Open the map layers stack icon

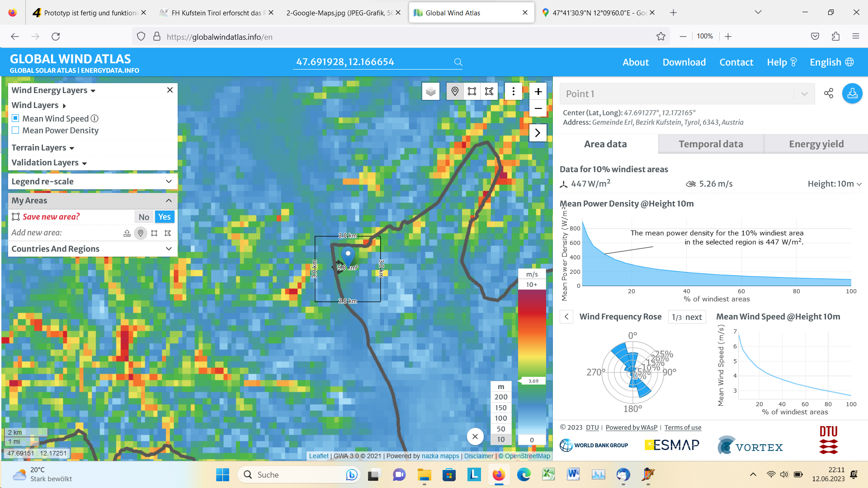[x=430, y=92]
